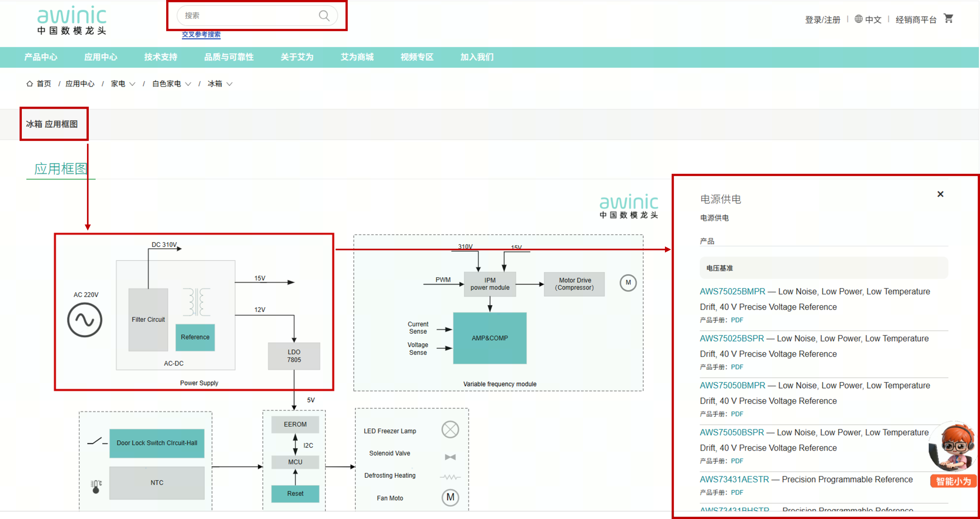Open the 视频专区 menu
Image resolution: width=980 pixels, height=519 pixels.
(417, 57)
